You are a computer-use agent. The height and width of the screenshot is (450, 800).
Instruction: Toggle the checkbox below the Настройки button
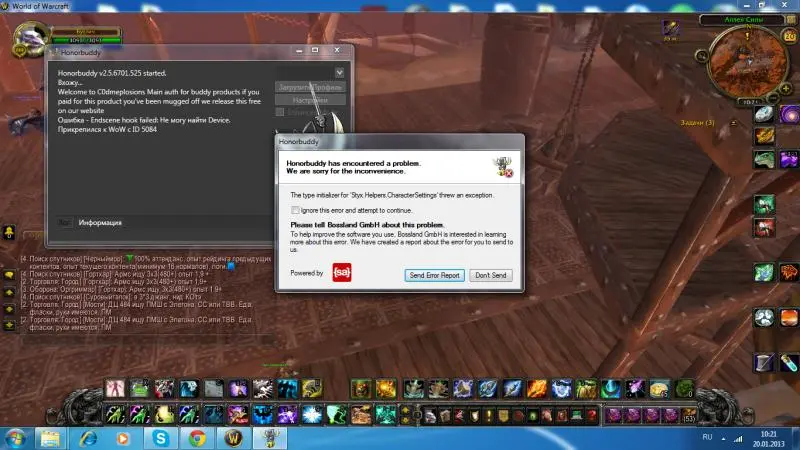(281, 113)
